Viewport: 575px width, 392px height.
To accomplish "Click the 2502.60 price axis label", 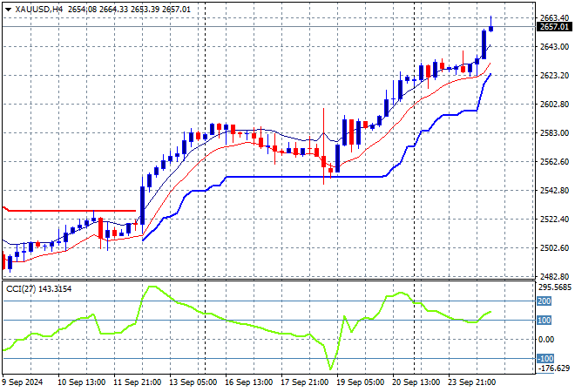I will [x=554, y=248].
